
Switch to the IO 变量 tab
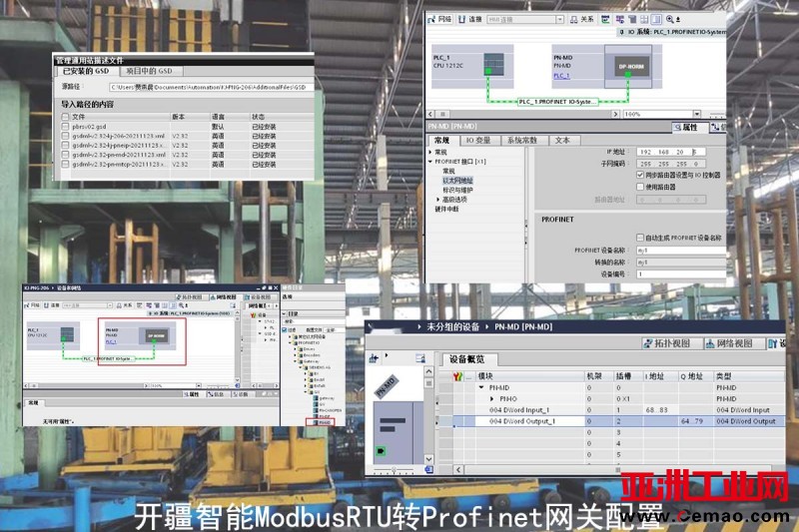(478, 140)
